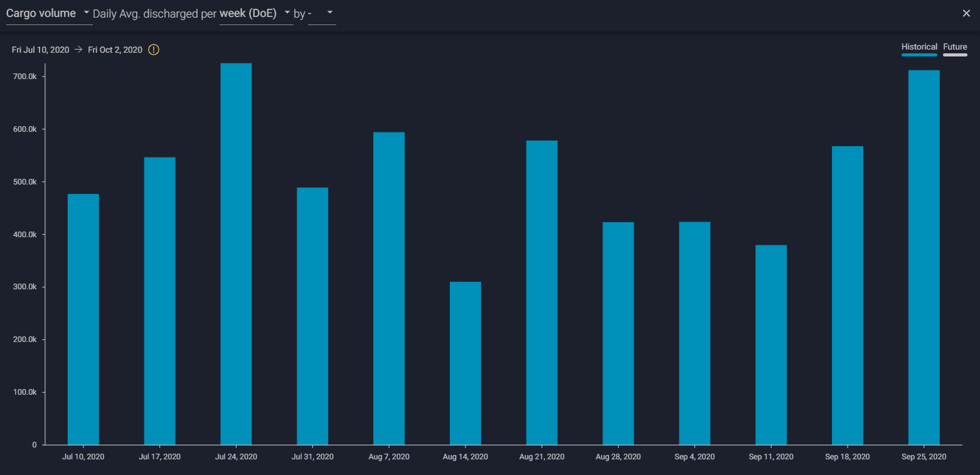Click the Fri Oct 2, 2020 end date

coord(115,50)
